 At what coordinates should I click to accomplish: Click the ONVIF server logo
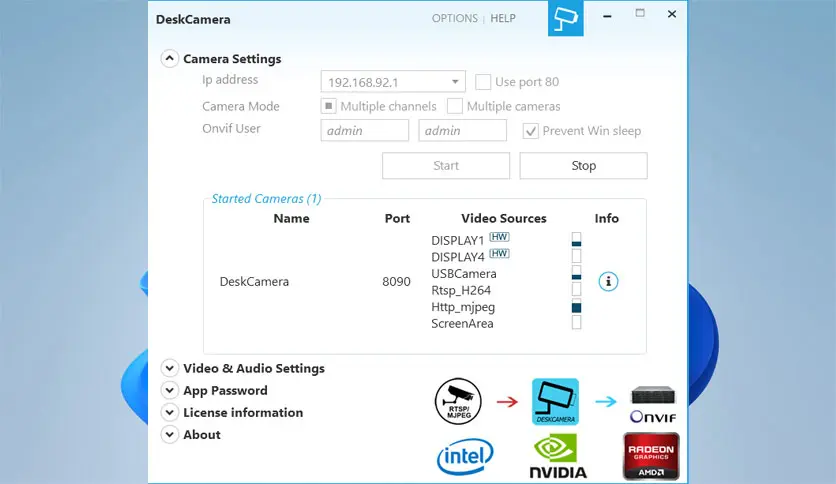(653, 405)
